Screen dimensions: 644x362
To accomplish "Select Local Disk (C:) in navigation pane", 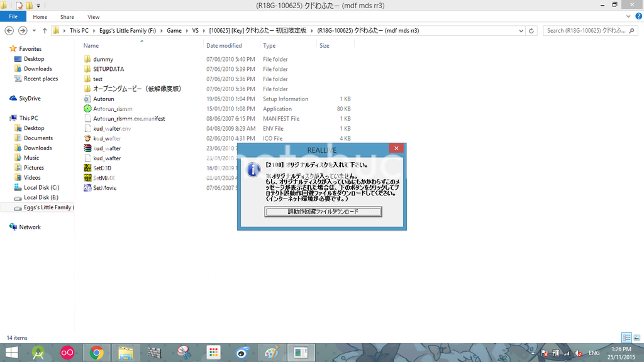I will (x=42, y=187).
